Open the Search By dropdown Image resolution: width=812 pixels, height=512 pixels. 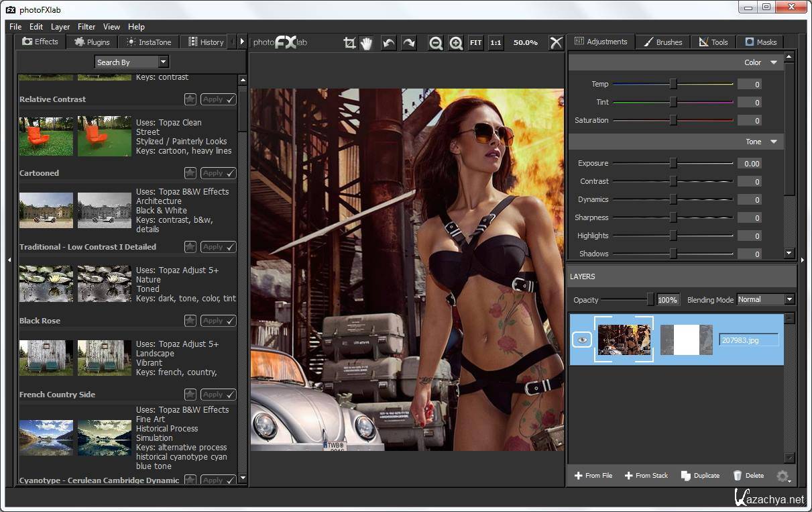(x=131, y=62)
